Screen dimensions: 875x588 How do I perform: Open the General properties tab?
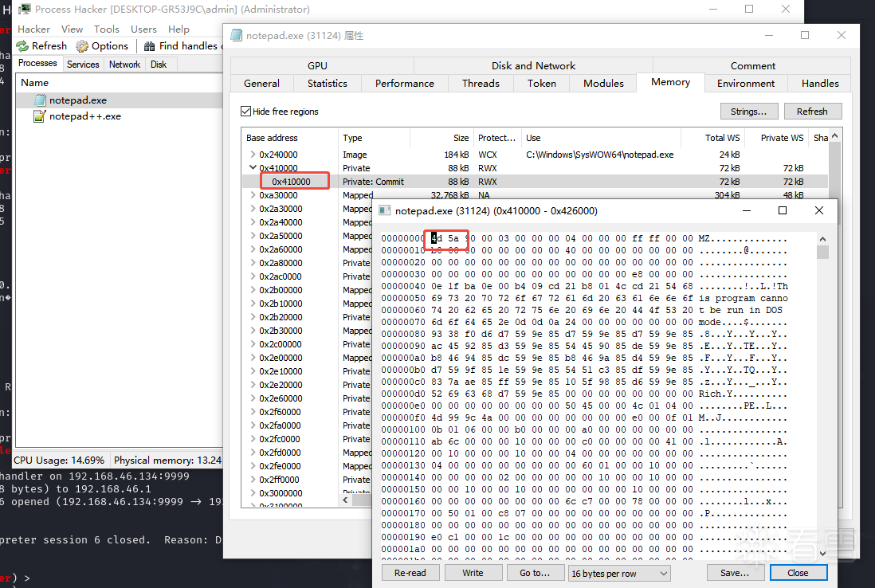(261, 83)
